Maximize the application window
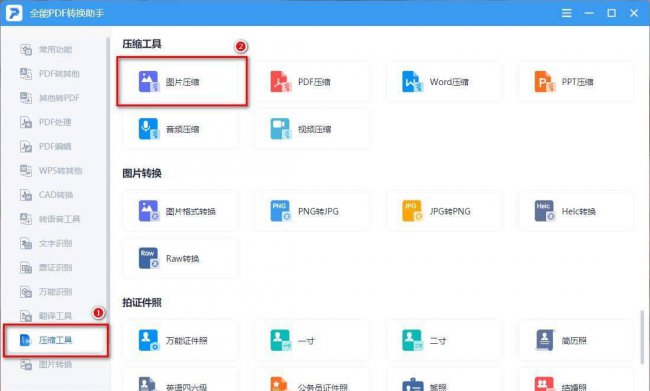Viewport: 650px width, 391px height. 611,13
